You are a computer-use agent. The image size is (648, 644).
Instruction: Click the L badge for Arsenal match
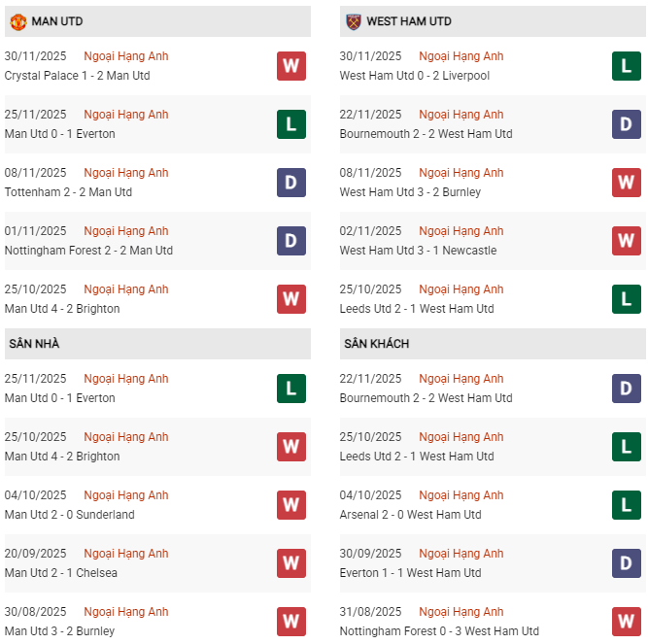627,505
